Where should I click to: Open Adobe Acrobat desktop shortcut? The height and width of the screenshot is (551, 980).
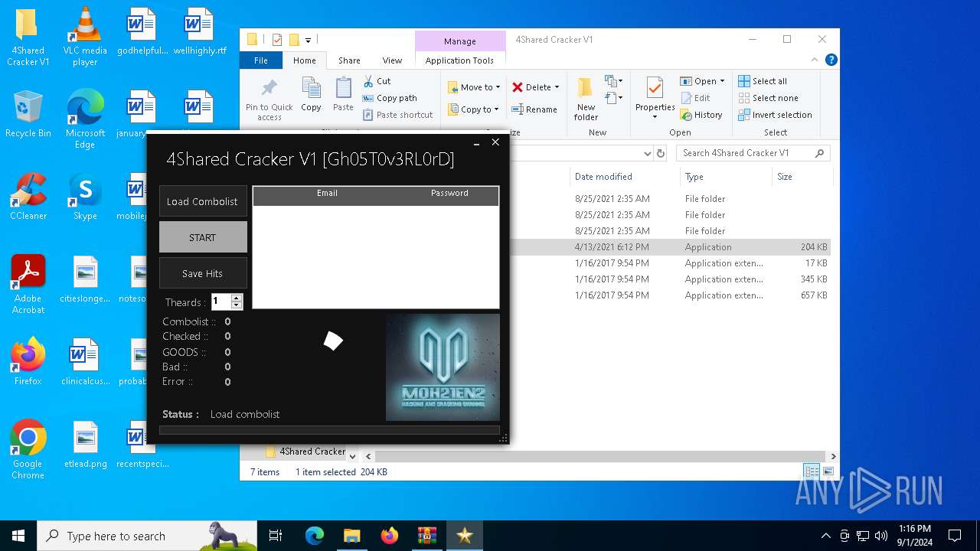28,284
